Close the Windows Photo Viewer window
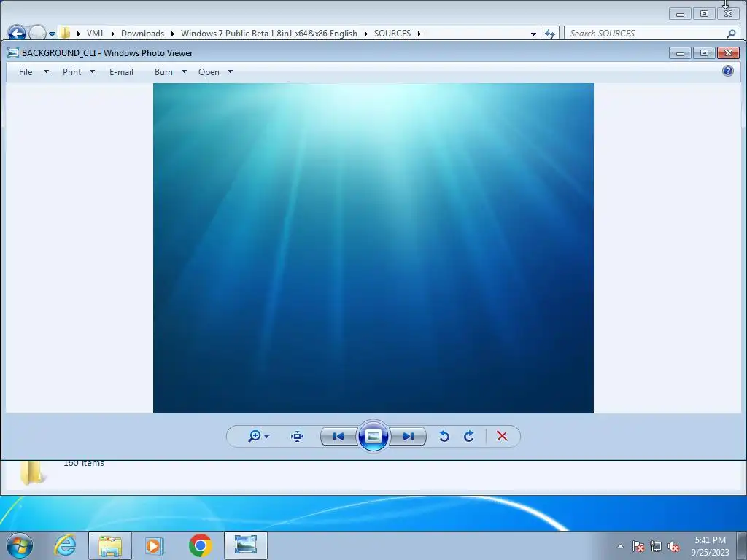 point(728,52)
